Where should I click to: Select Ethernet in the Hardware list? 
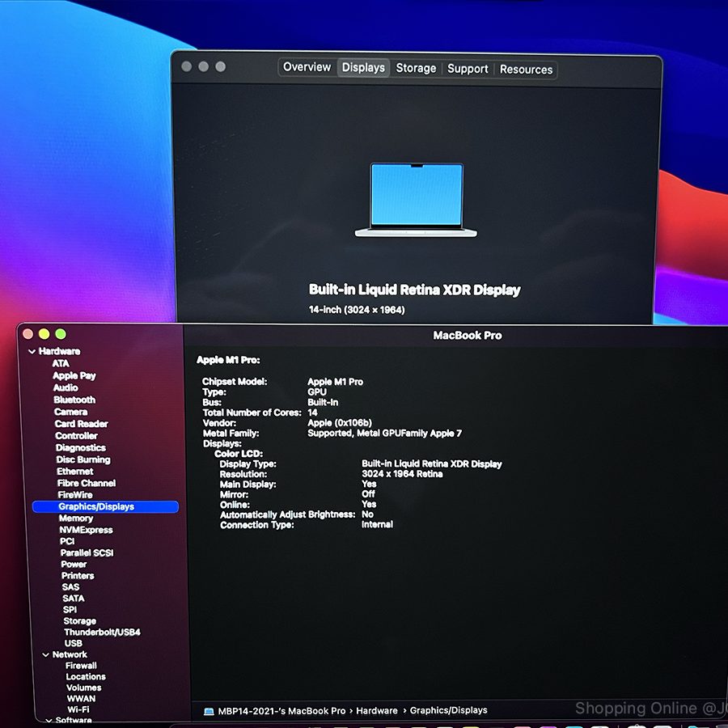point(74,472)
